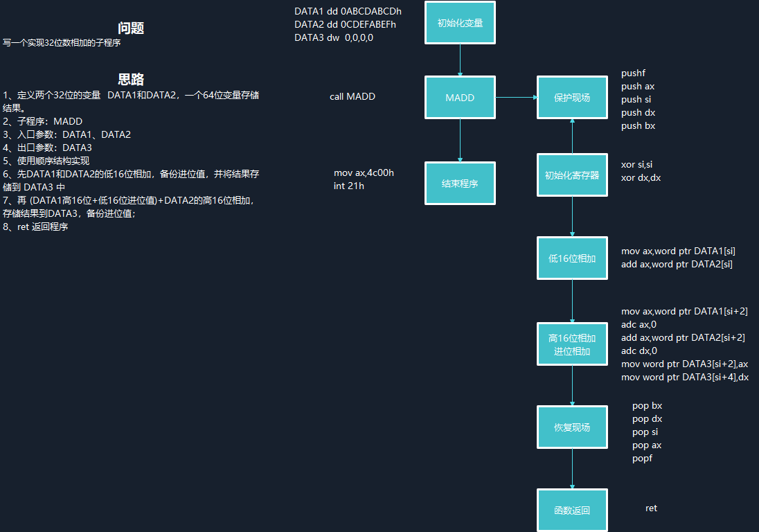759x532 pixels.
Task: Click the popf instruction
Action: point(643,458)
